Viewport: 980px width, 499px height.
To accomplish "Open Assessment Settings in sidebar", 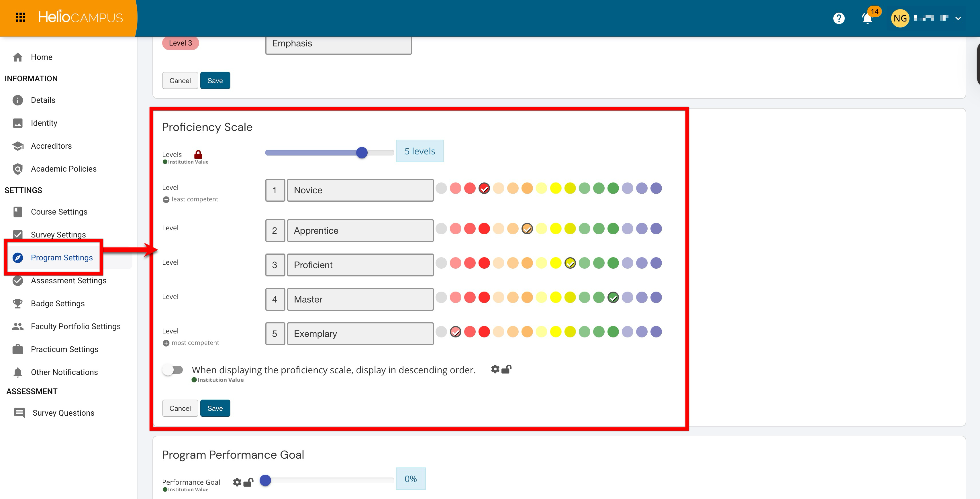I will 68,280.
